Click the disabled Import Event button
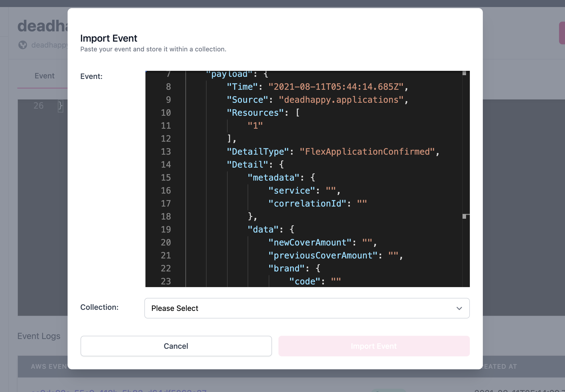This screenshot has width=565, height=392. (x=374, y=346)
